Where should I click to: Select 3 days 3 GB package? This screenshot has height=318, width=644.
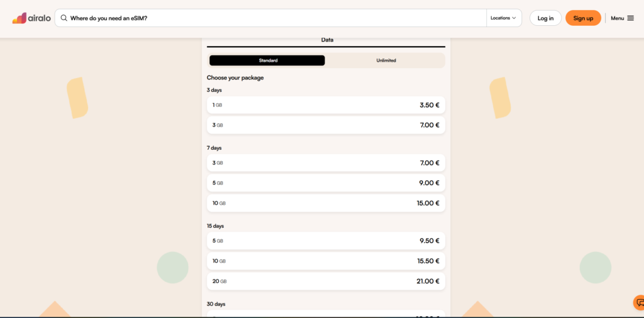(x=326, y=125)
